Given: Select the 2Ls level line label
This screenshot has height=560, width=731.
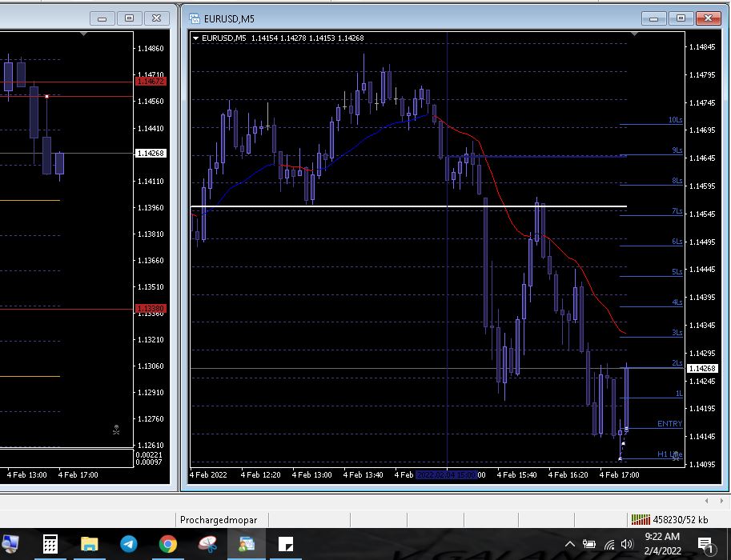Looking at the screenshot, I should tap(677, 362).
